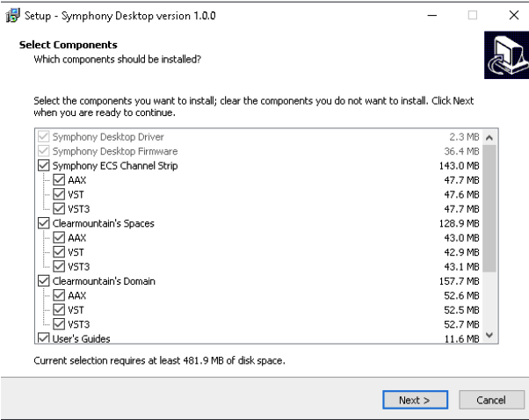Viewport: 529px width, 420px height.
Task: Cancel the Symphony Desktop setup
Action: point(484,400)
